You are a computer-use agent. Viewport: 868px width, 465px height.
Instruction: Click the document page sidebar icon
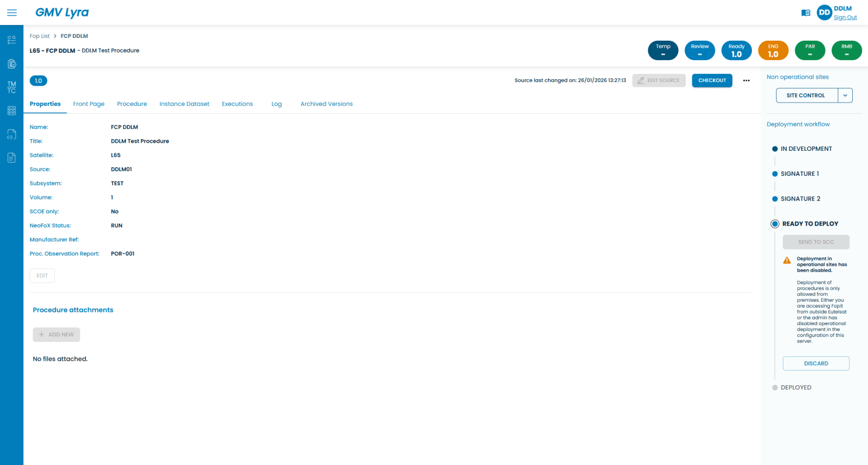(11, 158)
